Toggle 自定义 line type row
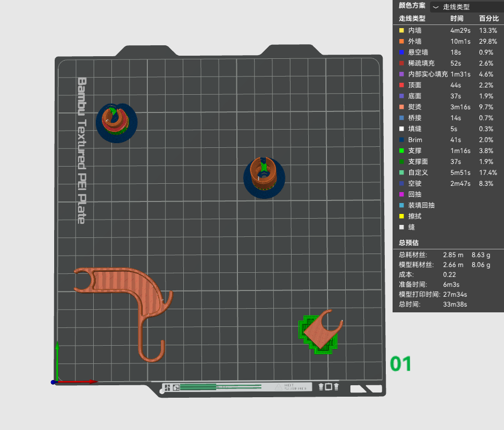The width and height of the screenshot is (504, 430). [448, 172]
